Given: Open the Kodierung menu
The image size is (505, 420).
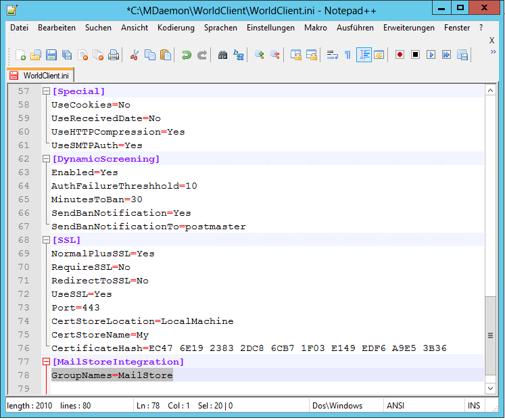Looking at the screenshot, I should point(176,28).
